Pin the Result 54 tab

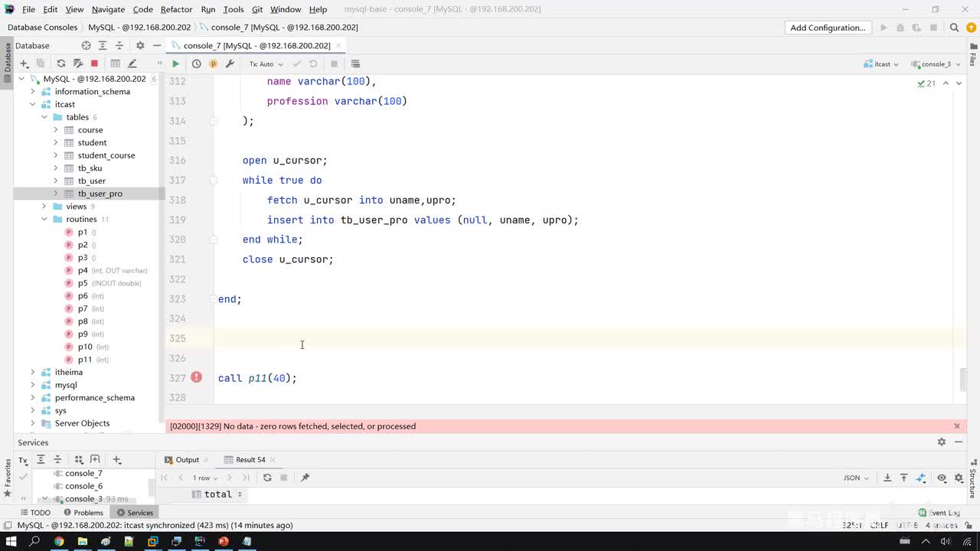(305, 478)
